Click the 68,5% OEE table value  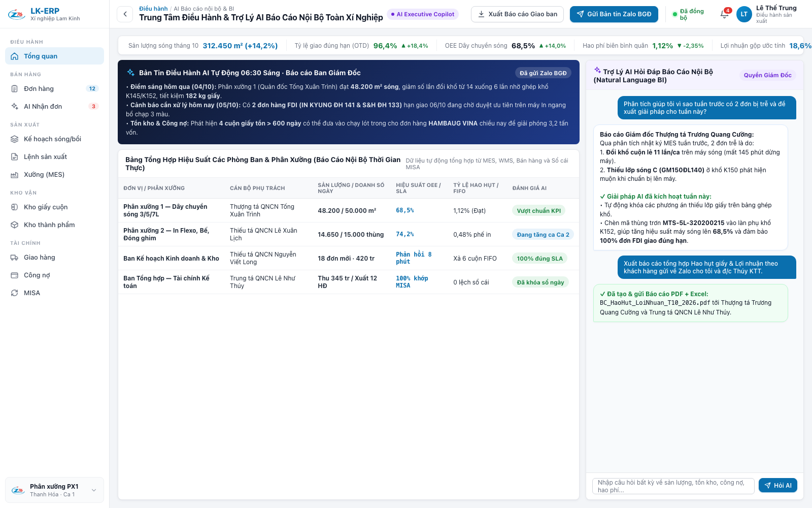[x=405, y=211]
